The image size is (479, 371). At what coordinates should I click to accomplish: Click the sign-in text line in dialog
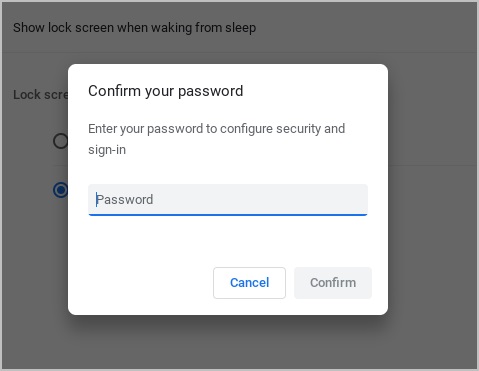pos(107,150)
